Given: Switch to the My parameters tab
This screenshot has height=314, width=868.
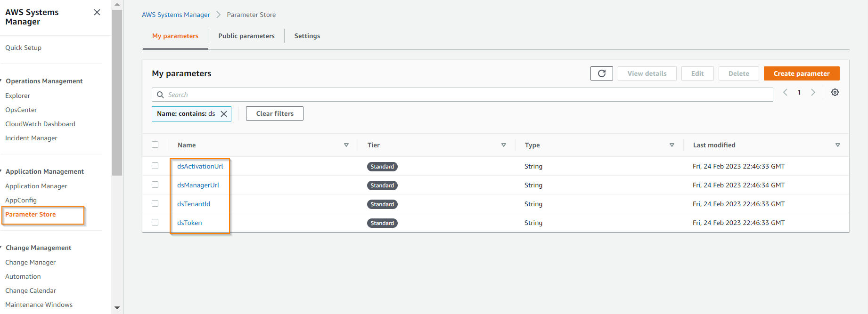Looking at the screenshot, I should 175,36.
